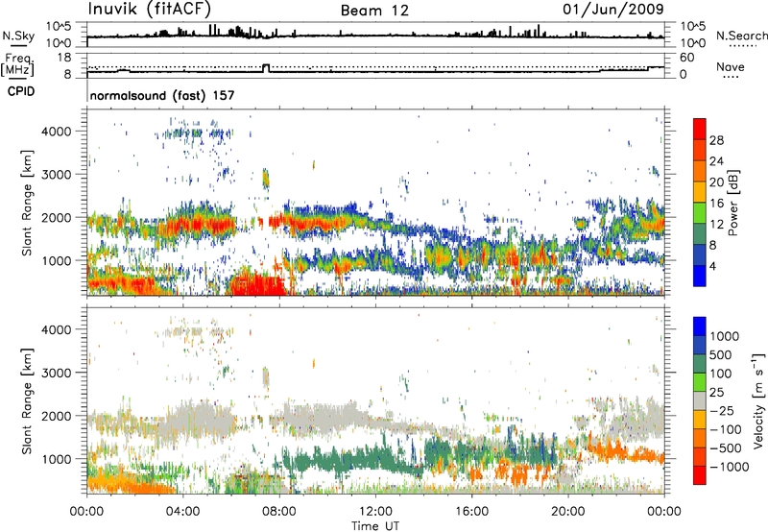The image size is (768, 532).
Task: Click the date '01/Jun/2009'
Action: [613, 9]
